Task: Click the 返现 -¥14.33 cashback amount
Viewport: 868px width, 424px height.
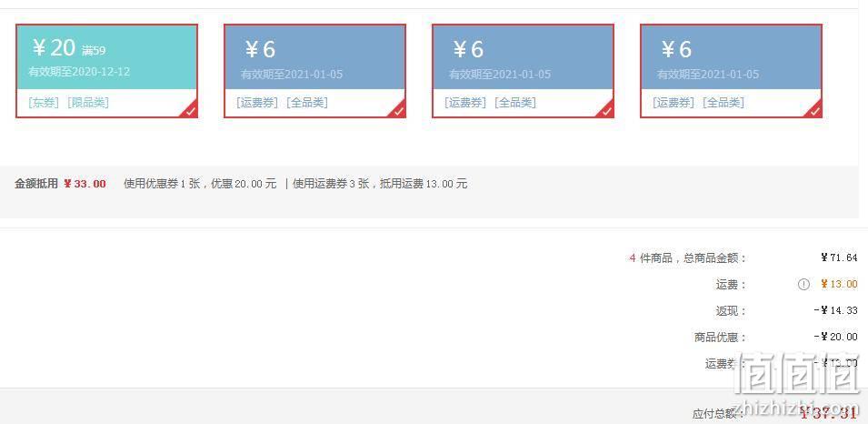Action: coord(836,311)
